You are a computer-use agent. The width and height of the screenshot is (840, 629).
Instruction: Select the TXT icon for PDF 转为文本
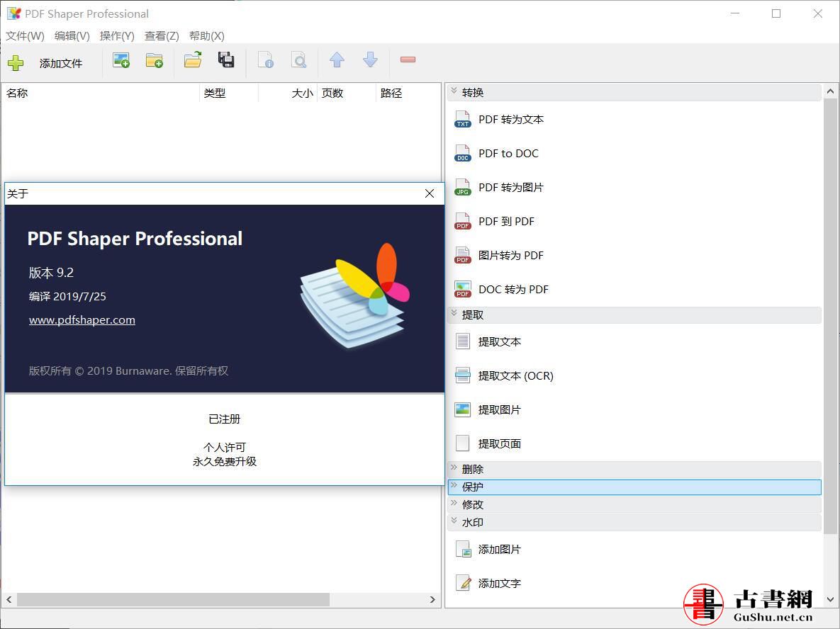(462, 120)
